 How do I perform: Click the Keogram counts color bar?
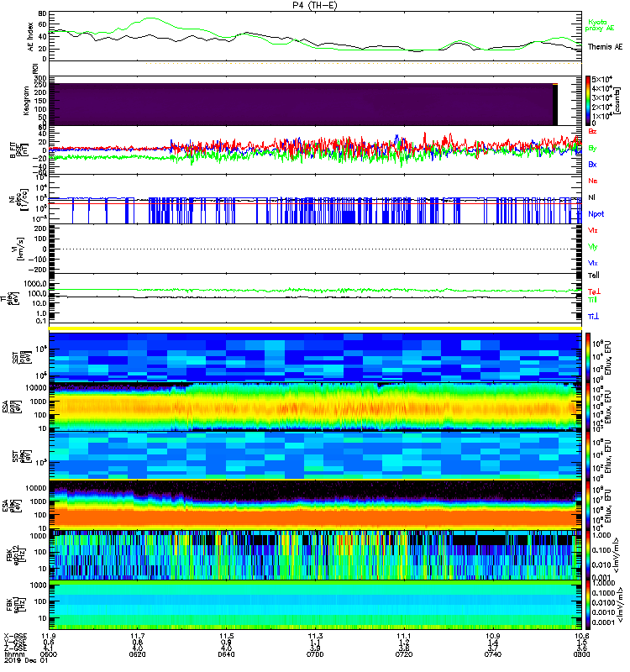[x=589, y=101]
